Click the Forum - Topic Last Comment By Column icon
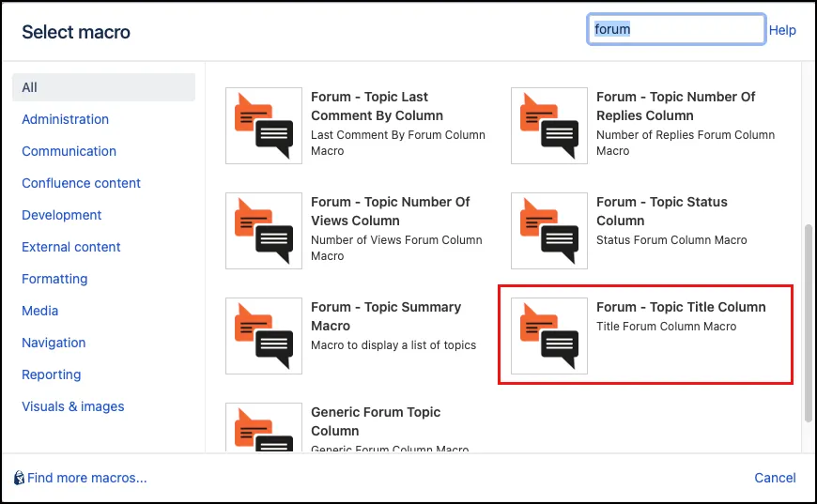This screenshot has height=504, width=817. [x=264, y=126]
